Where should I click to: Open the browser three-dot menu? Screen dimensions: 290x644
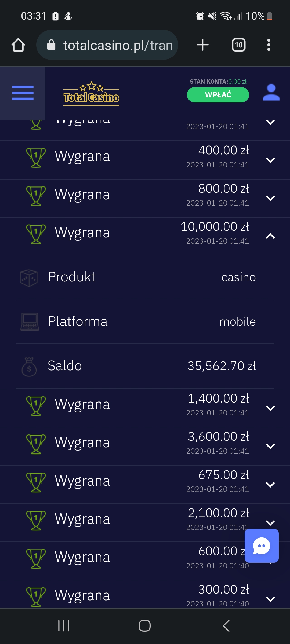[269, 45]
